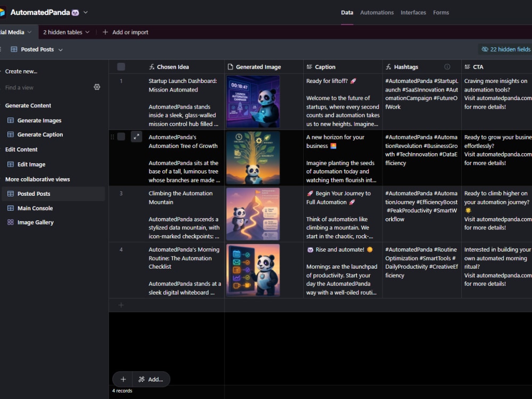Click the 'Ready for liftoff?' caption cell
532x399 pixels.
pos(343,102)
